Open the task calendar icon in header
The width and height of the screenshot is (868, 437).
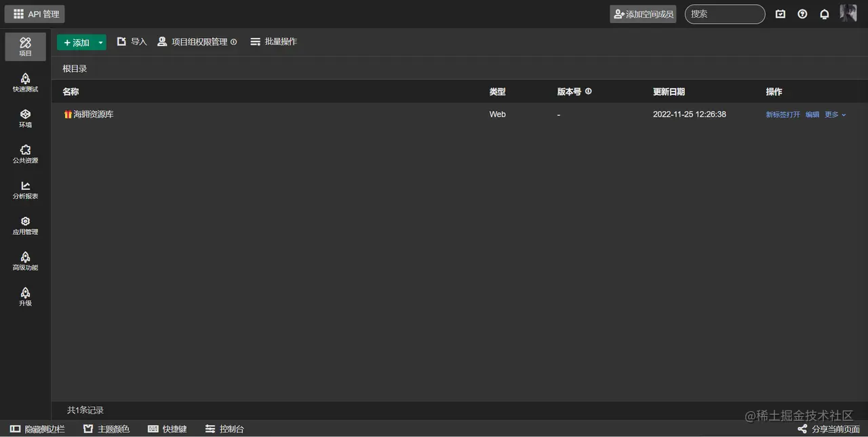pyautogui.click(x=781, y=14)
